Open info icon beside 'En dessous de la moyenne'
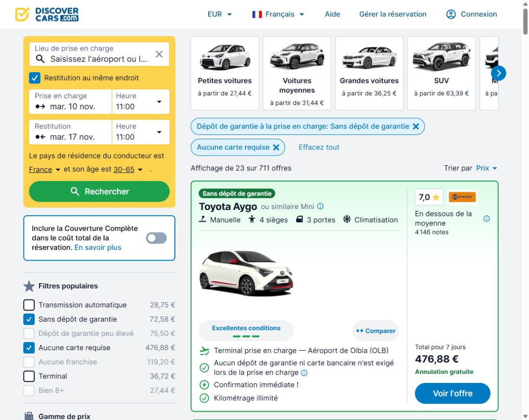Screen dimensions: 529x420 click(487, 219)
